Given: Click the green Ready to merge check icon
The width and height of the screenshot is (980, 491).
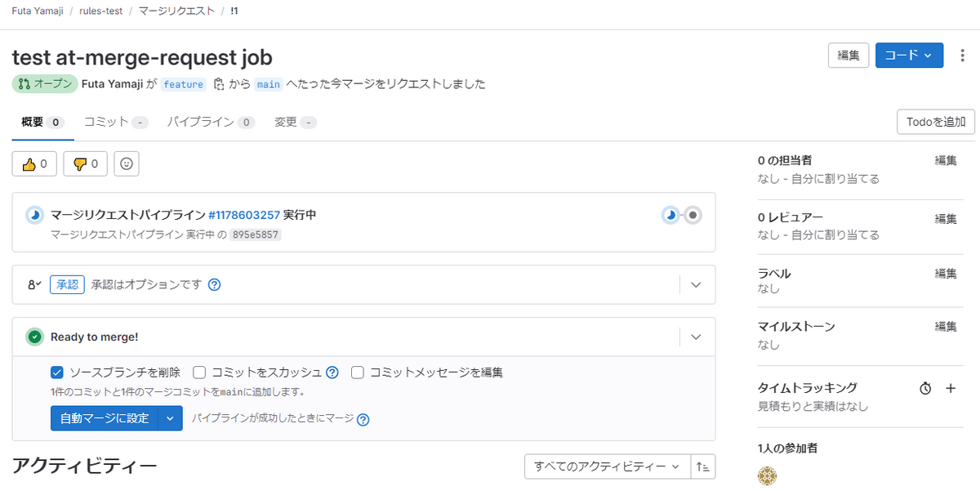Looking at the screenshot, I should 34,337.
